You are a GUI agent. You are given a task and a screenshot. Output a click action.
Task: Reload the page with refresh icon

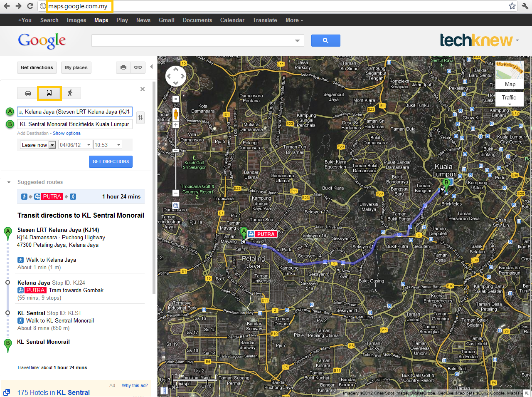(30, 6)
